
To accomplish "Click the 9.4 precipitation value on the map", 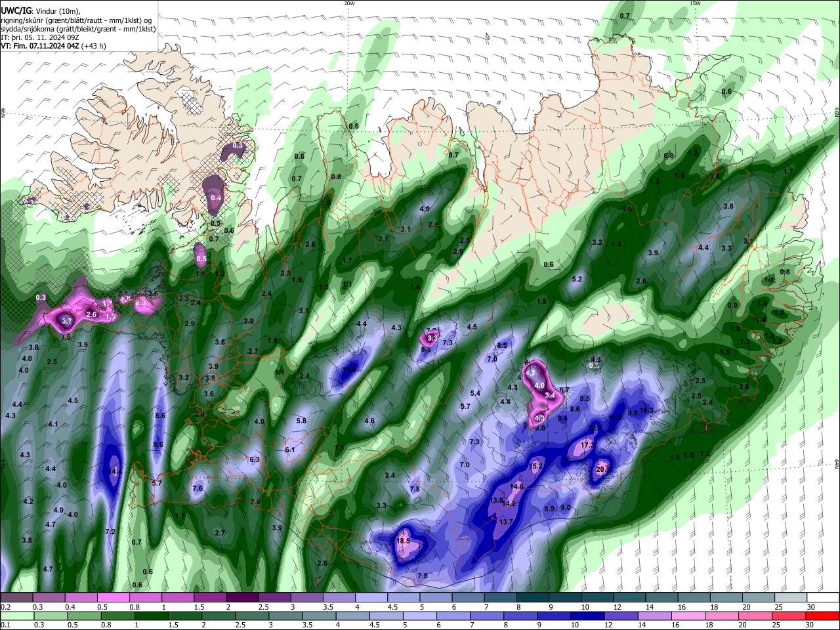I will [562, 418].
